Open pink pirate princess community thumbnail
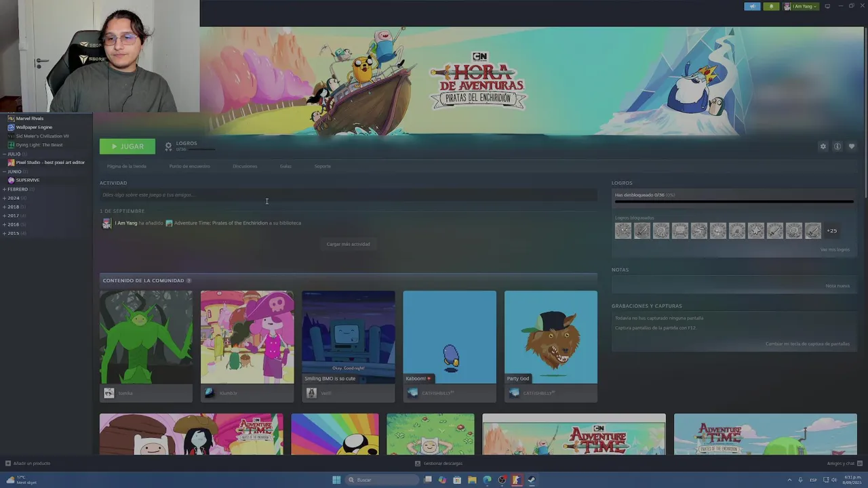The width and height of the screenshot is (868, 488). click(x=247, y=337)
